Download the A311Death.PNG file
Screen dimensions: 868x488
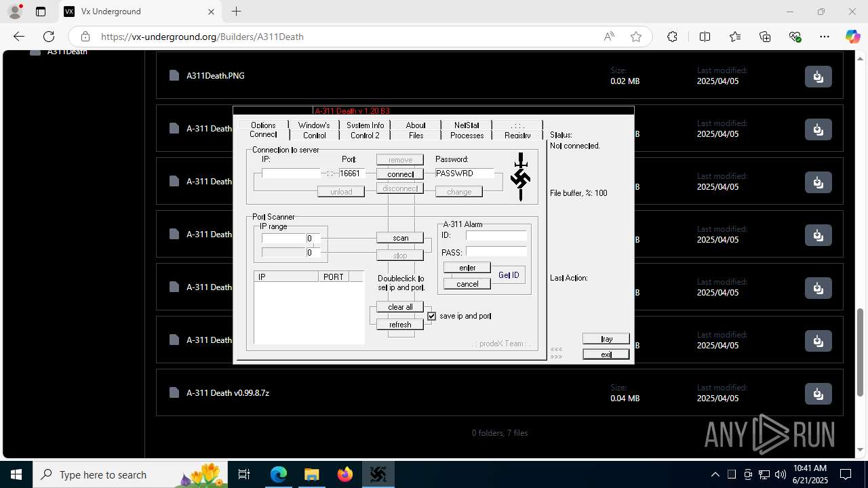(818, 77)
